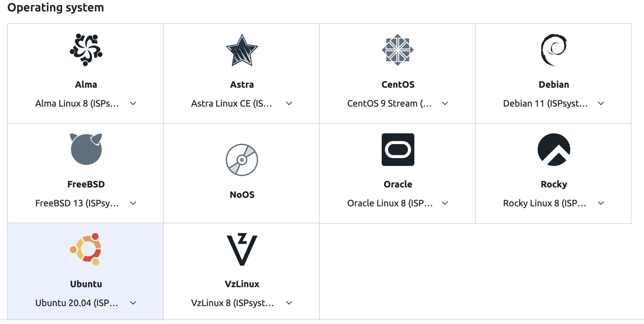Expand the Alma Linux 8 version dropdown
The height and width of the screenshot is (324, 644).
(133, 104)
